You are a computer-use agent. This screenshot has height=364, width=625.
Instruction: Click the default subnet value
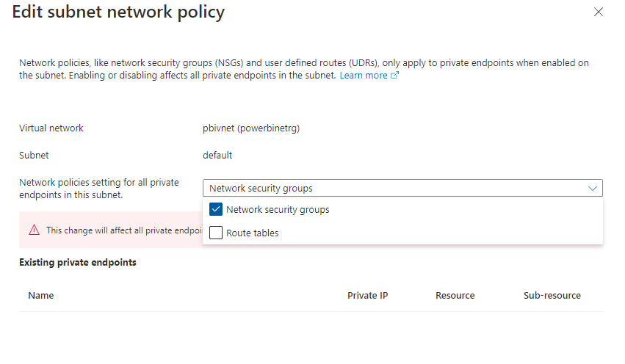pos(217,156)
